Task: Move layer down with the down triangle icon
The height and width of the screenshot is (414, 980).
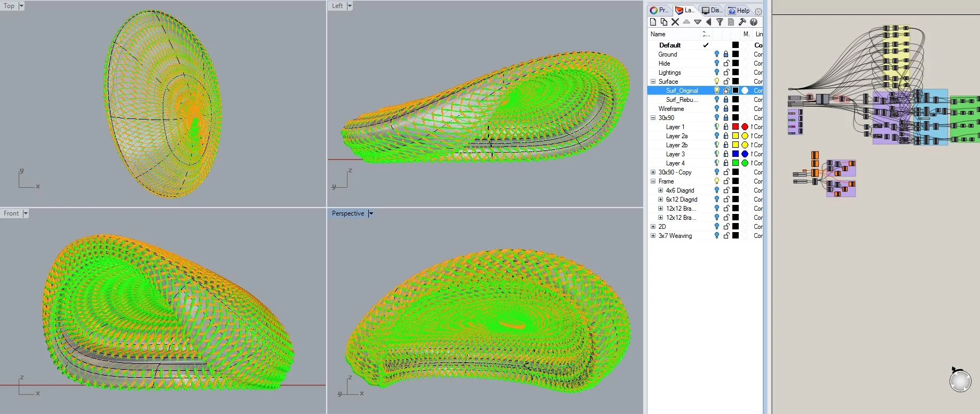Action: pos(698,22)
